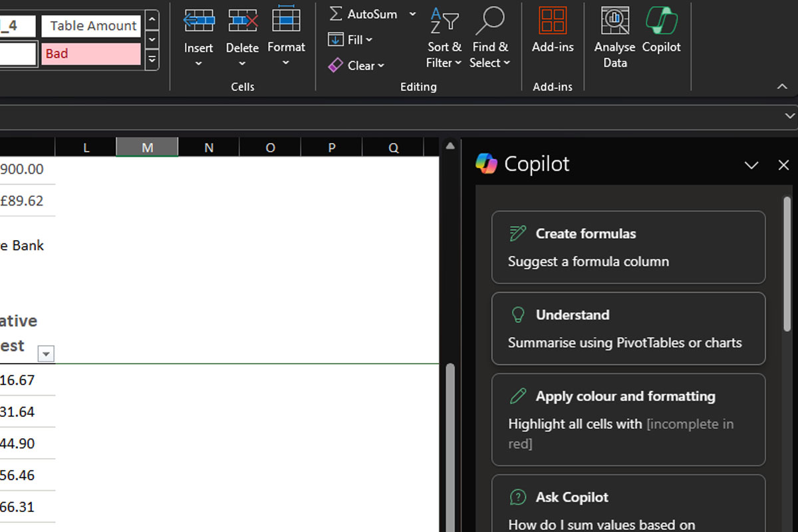The width and height of the screenshot is (798, 532).
Task: Close the Copilot pane
Action: [783, 165]
